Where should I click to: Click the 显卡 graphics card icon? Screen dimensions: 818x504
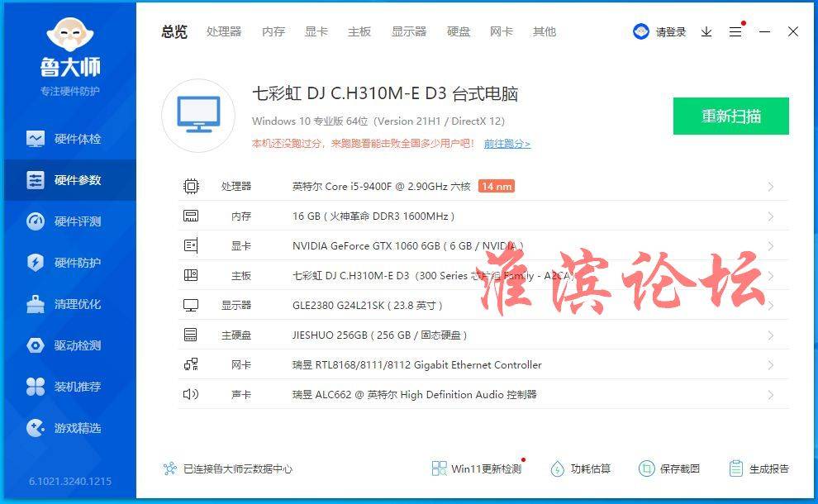pyautogui.click(x=191, y=245)
